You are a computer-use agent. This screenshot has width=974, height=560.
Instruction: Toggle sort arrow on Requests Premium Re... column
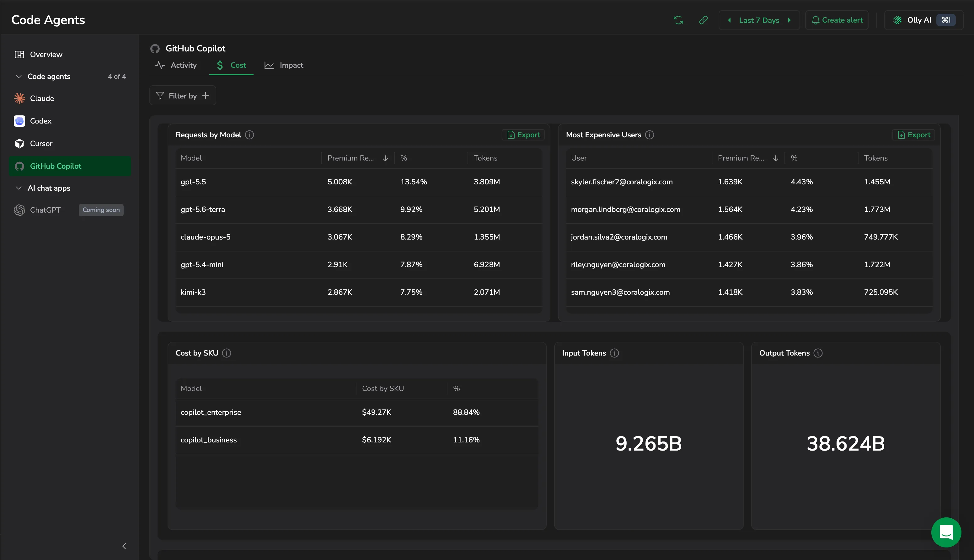(x=385, y=158)
